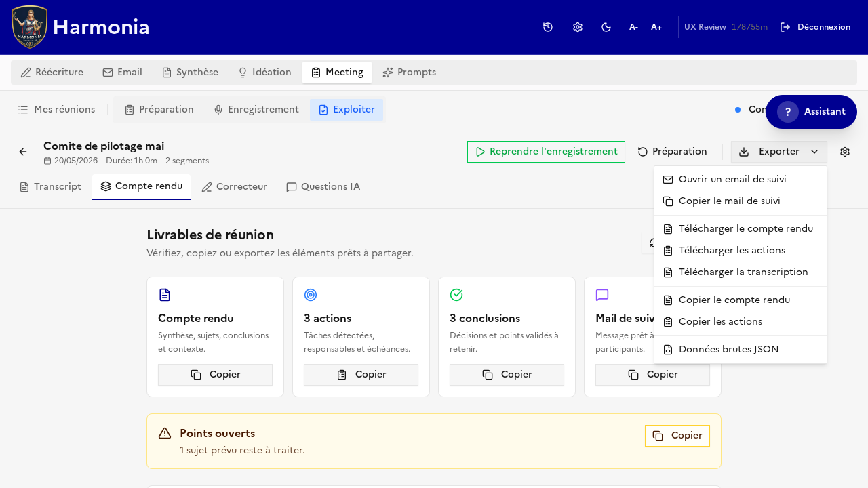Open meeting settings gear icon
The height and width of the screenshot is (488, 868).
(x=845, y=152)
